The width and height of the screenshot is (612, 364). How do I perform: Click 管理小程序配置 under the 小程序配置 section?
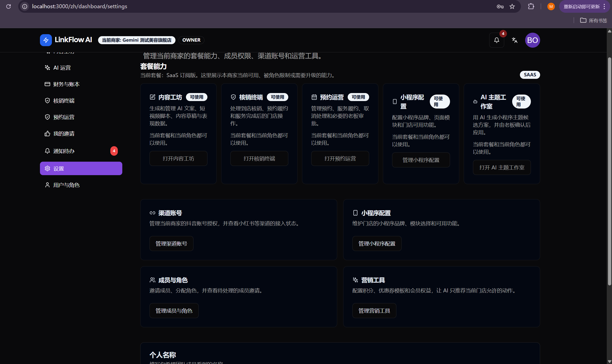(x=377, y=243)
